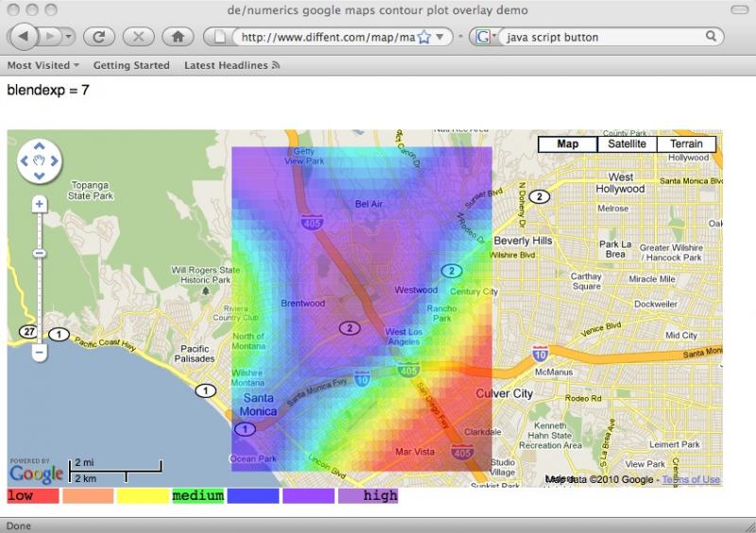Click the Route 27 shield marker
The image size is (756, 533).
click(x=28, y=332)
